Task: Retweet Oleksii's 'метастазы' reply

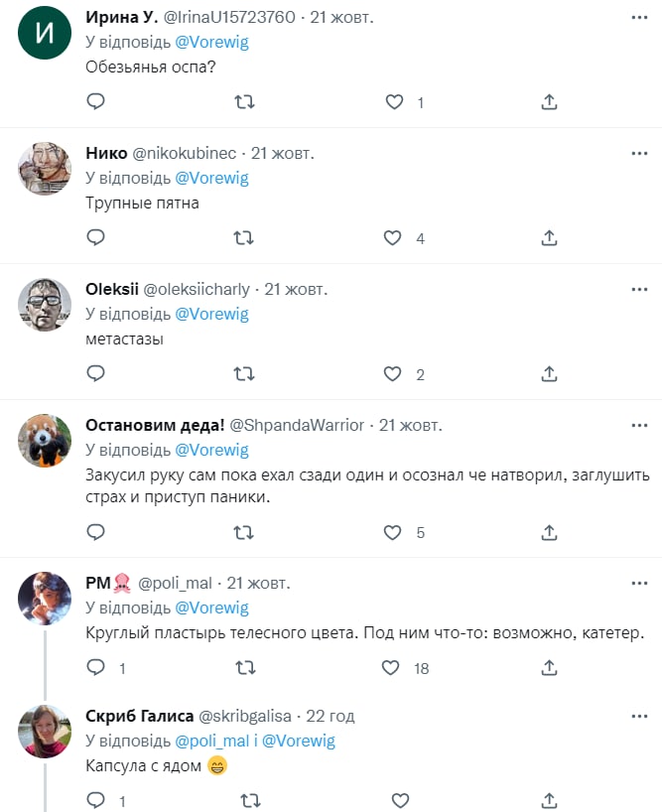Action: click(243, 374)
